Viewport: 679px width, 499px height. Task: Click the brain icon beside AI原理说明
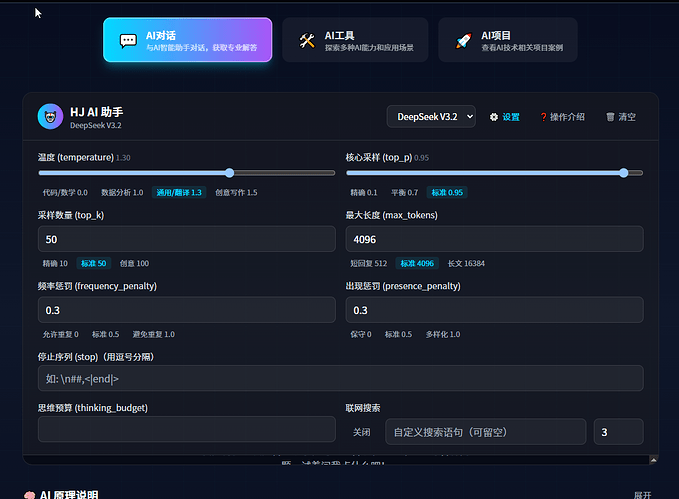pyautogui.click(x=29, y=494)
